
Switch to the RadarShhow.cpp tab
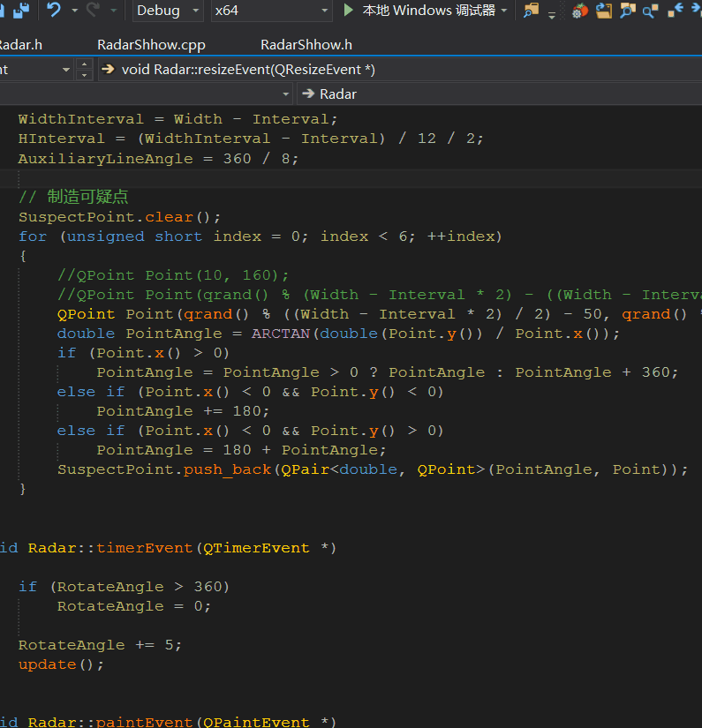pos(151,45)
